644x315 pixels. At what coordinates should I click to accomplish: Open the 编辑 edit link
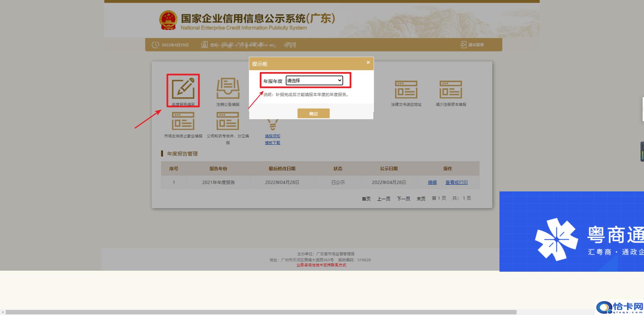(x=432, y=182)
